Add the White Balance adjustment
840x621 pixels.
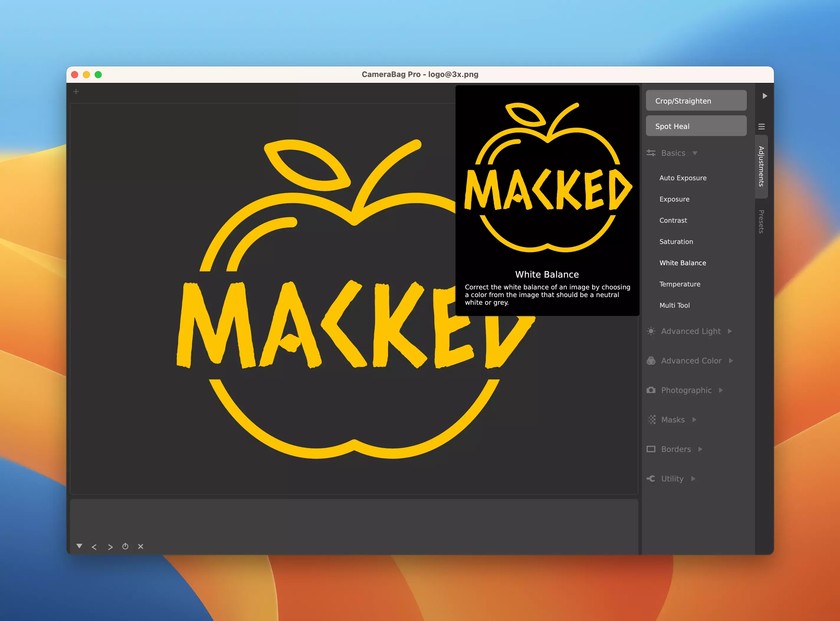pyautogui.click(x=683, y=263)
